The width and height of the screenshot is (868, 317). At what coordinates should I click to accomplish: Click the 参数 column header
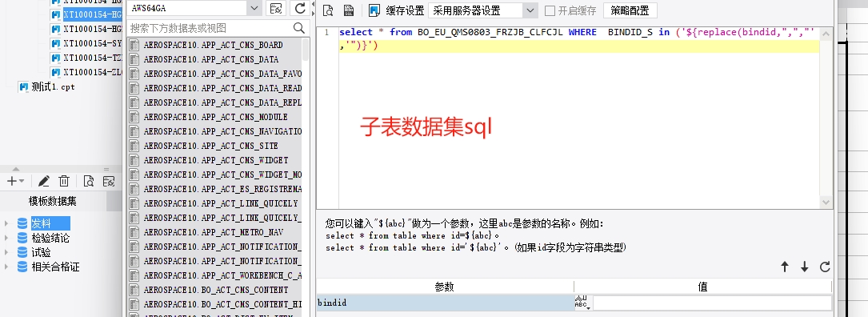tap(445, 287)
